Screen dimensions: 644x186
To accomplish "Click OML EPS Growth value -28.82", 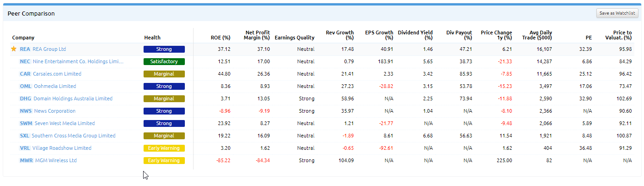I will click(x=386, y=86).
